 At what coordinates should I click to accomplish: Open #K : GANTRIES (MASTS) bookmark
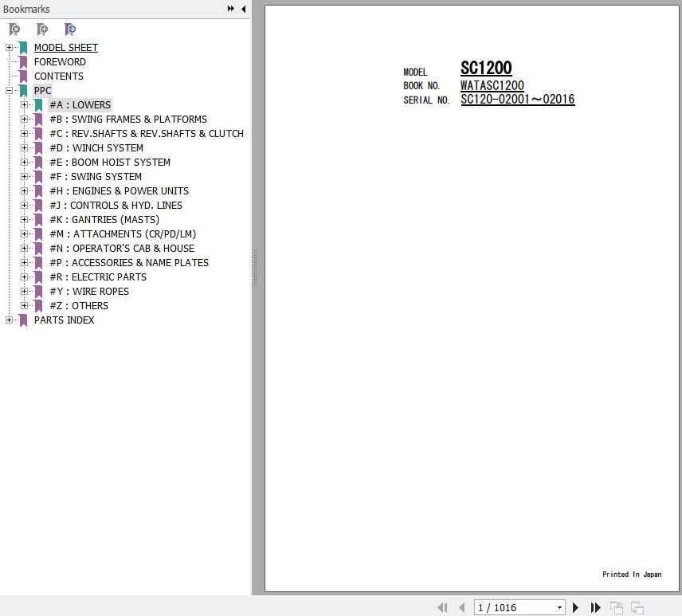click(x=104, y=220)
